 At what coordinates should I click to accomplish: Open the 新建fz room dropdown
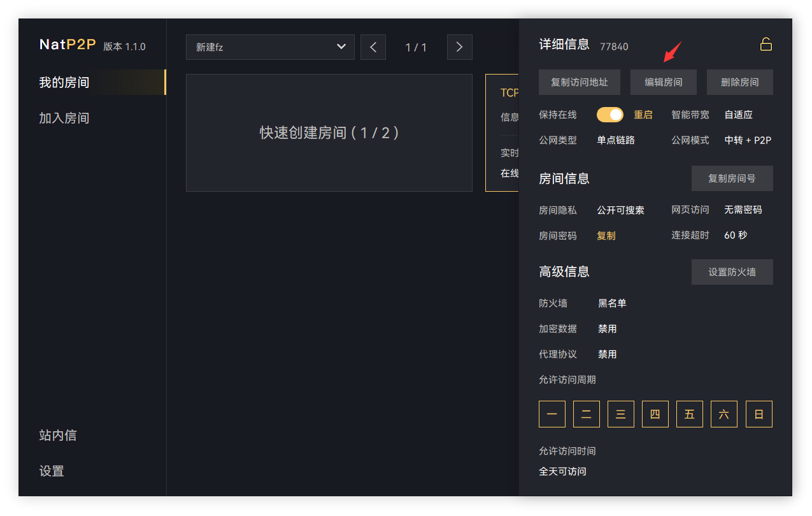tap(270, 47)
